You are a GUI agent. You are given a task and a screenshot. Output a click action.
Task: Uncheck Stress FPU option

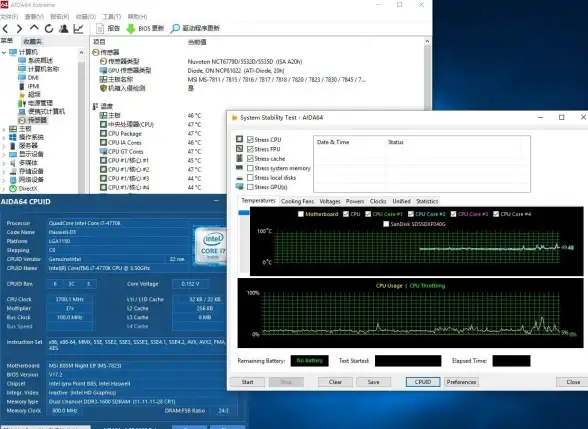click(250, 149)
